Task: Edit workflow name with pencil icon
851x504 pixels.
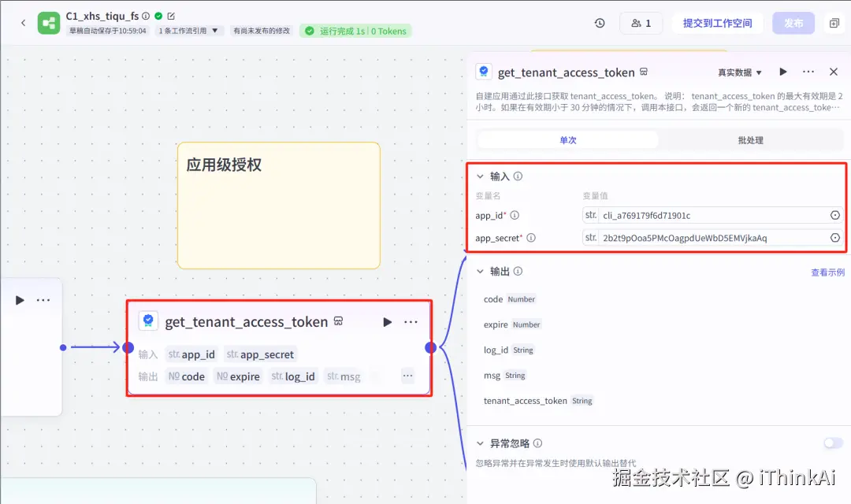Action: (x=171, y=17)
